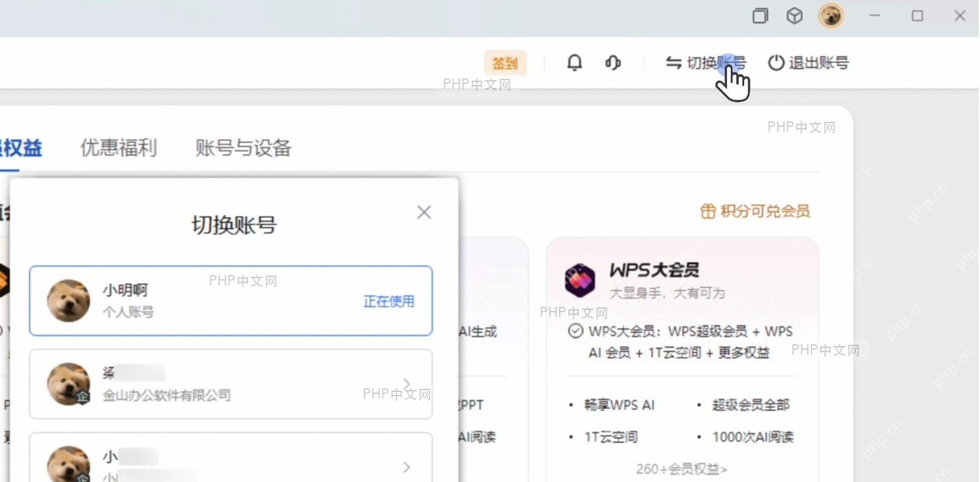The width and height of the screenshot is (980, 482).
Task: Click the chevron on 金山办公软件有限公司 row
Action: (407, 384)
